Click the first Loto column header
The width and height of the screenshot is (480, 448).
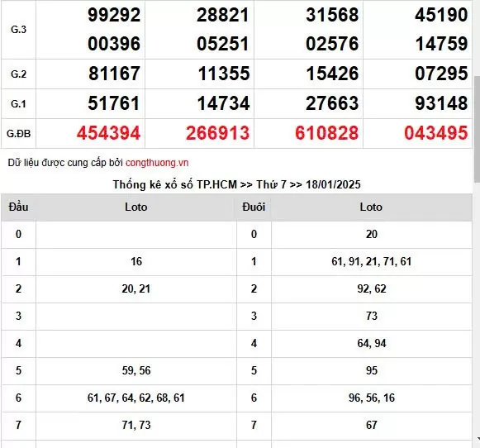coord(136,207)
